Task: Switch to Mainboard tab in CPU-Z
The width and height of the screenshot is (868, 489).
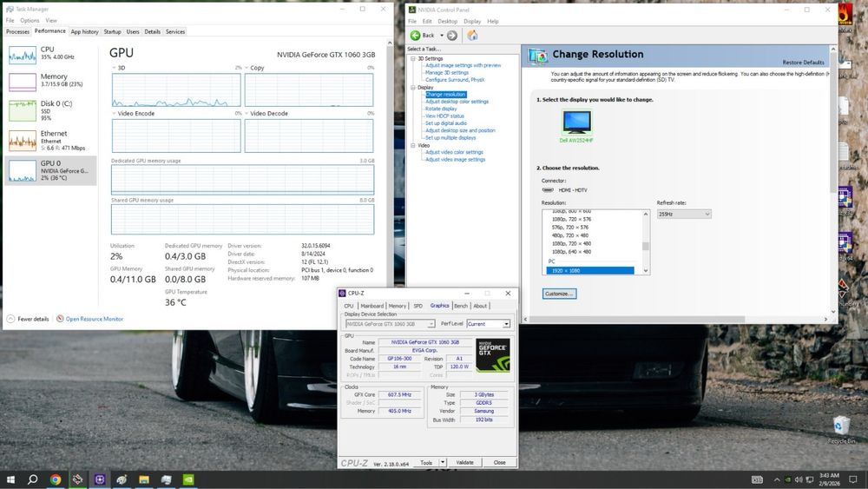Action: coord(372,307)
